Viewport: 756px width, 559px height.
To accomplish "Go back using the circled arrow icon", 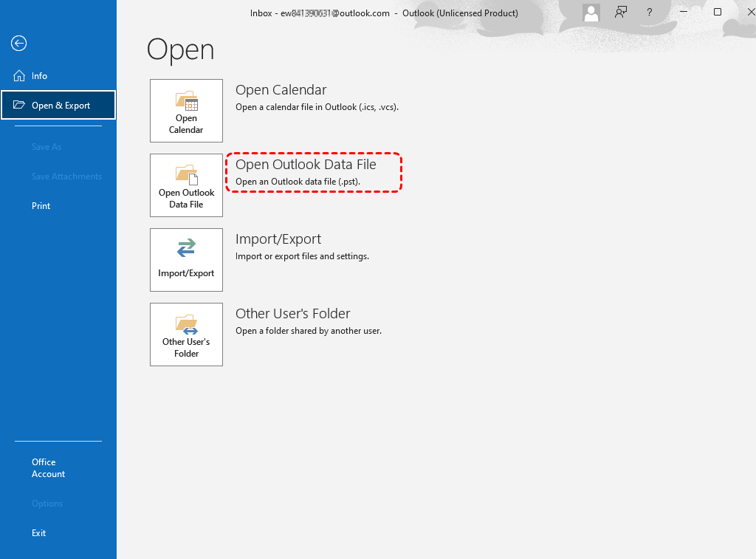I will 18,44.
